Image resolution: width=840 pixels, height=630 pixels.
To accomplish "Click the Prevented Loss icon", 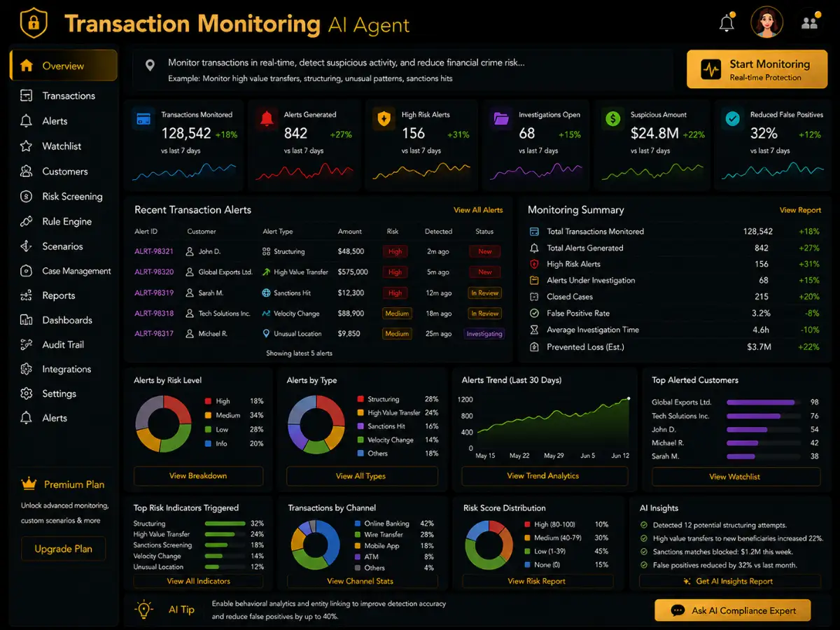I will pyautogui.click(x=534, y=346).
